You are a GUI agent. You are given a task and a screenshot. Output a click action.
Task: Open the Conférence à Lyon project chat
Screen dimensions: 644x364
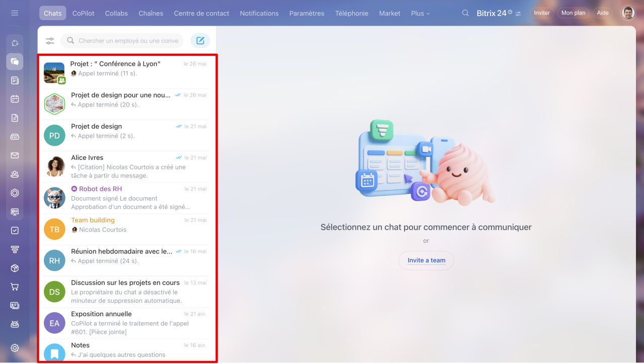click(125, 73)
